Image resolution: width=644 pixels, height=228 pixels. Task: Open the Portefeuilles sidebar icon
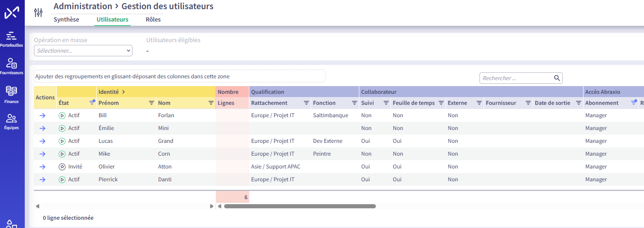[x=11, y=36]
